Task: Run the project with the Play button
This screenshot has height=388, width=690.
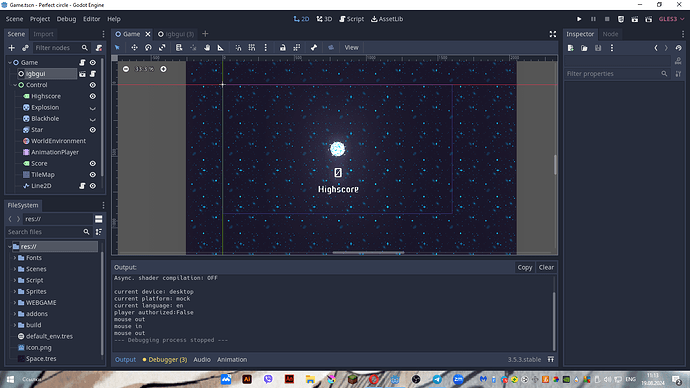Action: click(x=579, y=19)
